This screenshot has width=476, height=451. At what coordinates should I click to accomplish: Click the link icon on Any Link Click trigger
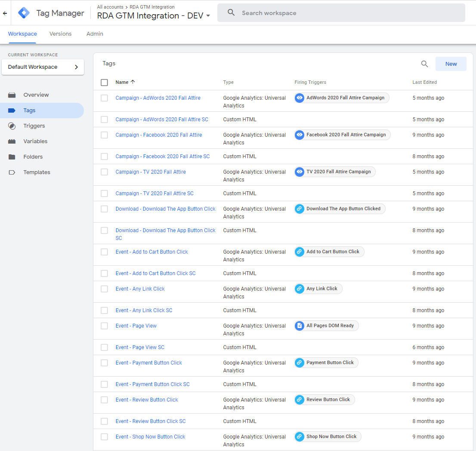pos(300,289)
